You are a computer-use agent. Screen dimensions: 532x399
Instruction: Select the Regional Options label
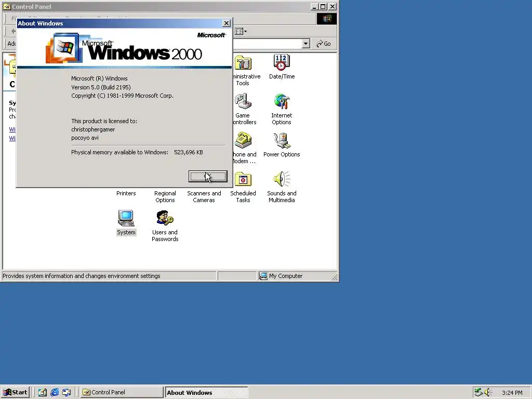coord(165,197)
